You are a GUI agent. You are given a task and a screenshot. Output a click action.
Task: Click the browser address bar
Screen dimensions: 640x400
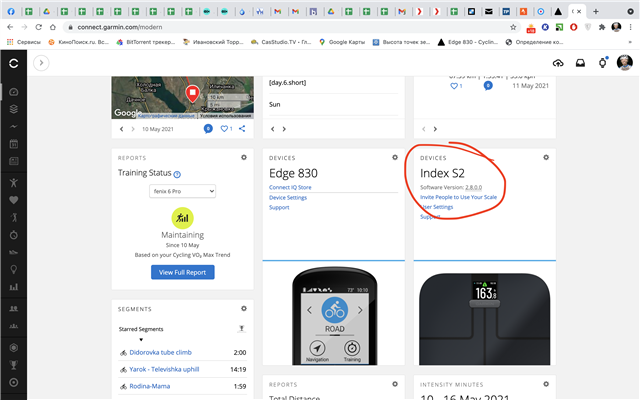(286, 27)
